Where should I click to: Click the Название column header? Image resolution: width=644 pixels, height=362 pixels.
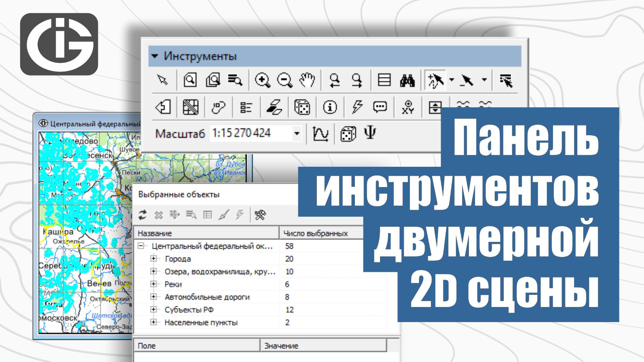coord(207,233)
